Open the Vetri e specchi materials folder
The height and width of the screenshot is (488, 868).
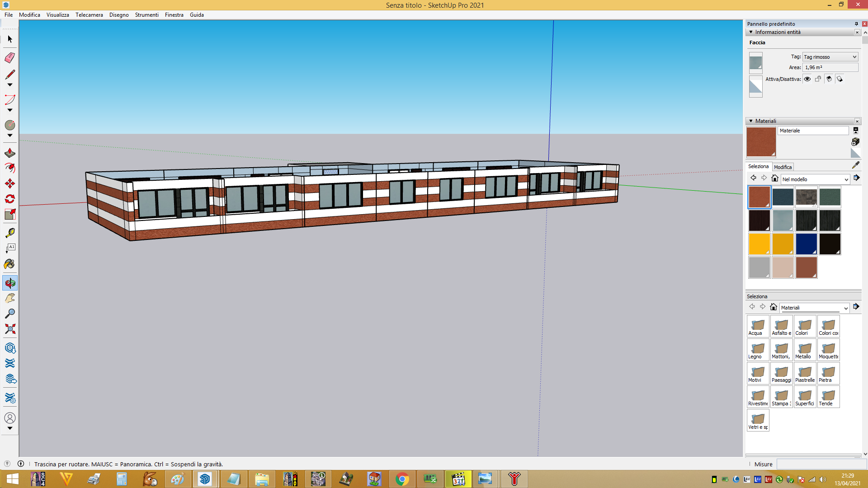point(758,420)
